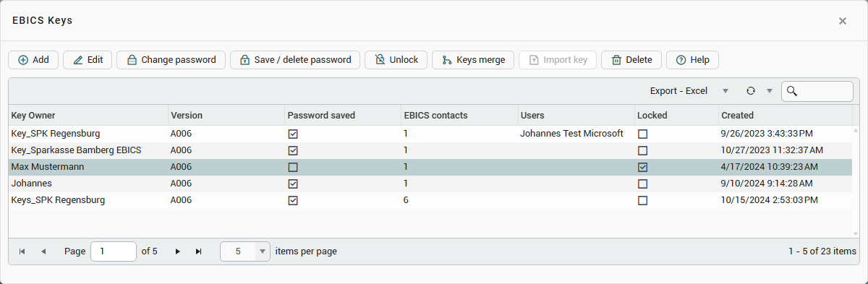
Task: Click Save / delete password
Action: click(x=295, y=60)
